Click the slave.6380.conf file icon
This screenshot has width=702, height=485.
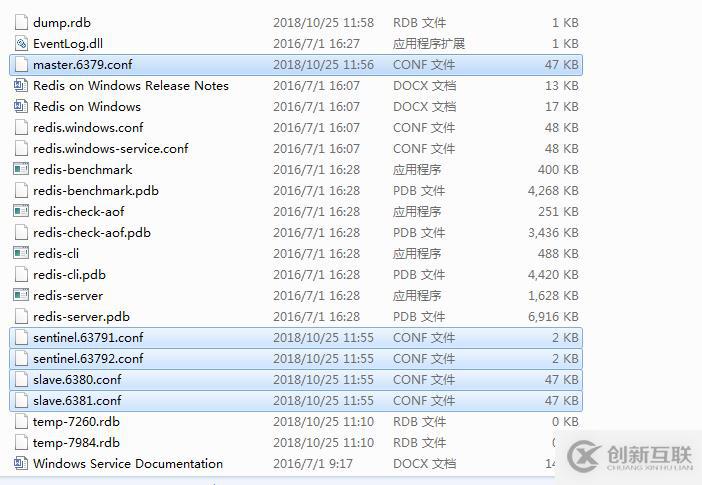[x=21, y=380]
